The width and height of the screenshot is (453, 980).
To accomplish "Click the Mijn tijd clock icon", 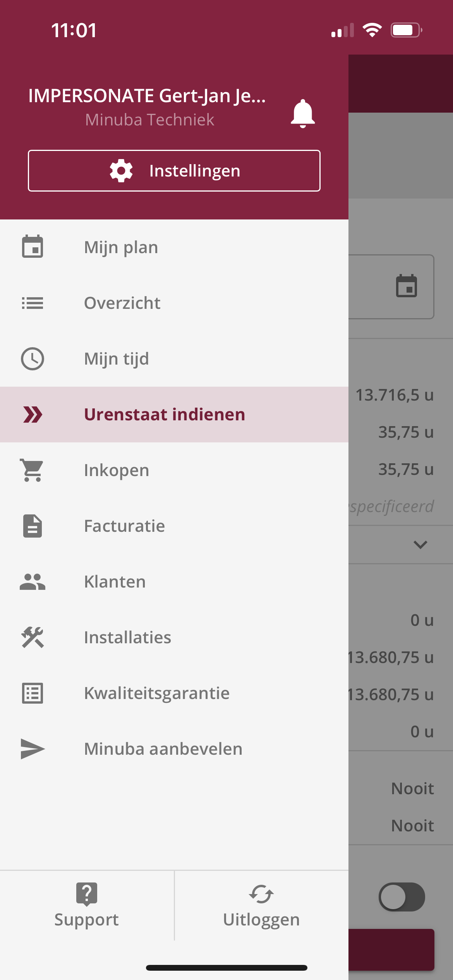I will [x=33, y=359].
